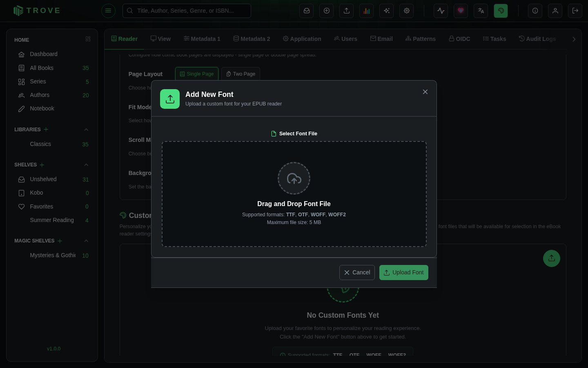Open the settings gear icon

(407, 11)
